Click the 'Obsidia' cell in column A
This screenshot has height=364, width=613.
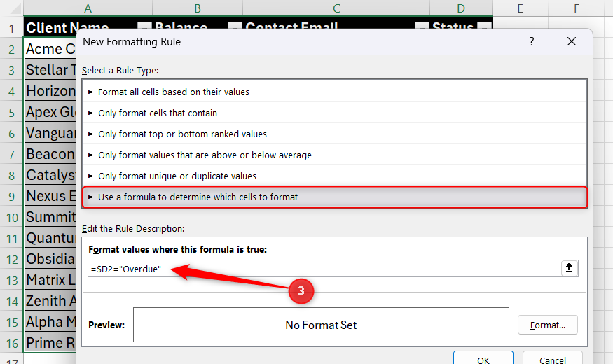[x=50, y=259]
